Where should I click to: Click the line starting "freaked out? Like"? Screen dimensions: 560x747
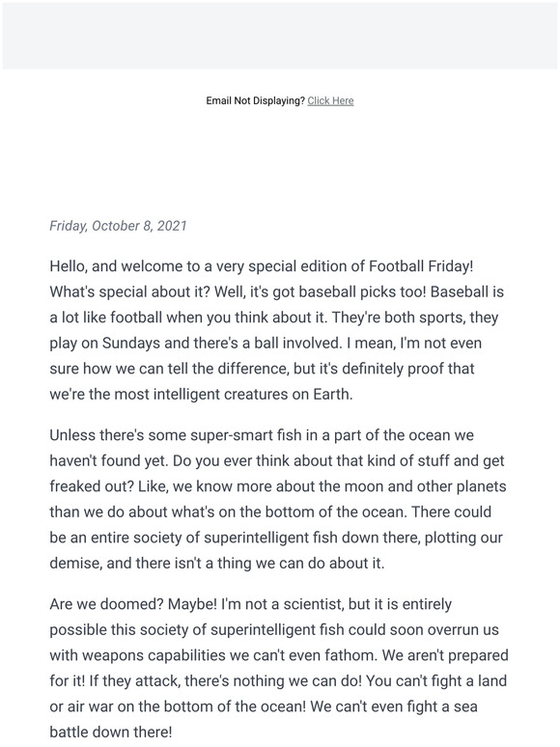pos(278,486)
